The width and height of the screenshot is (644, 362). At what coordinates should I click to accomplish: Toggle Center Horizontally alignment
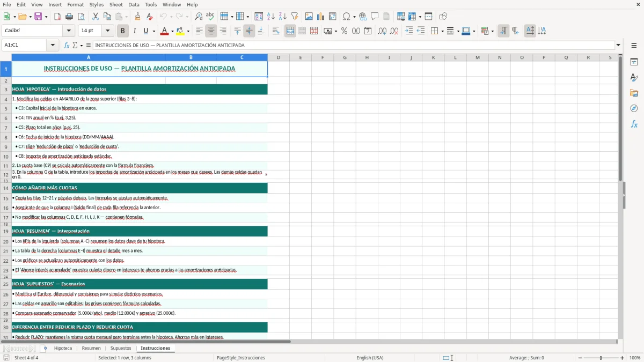pyautogui.click(x=211, y=31)
